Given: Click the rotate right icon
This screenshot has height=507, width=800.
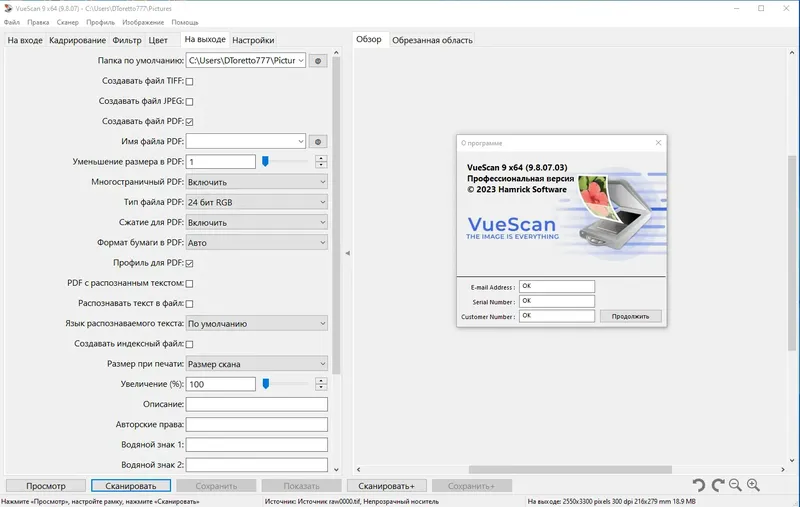Looking at the screenshot, I should (x=718, y=485).
